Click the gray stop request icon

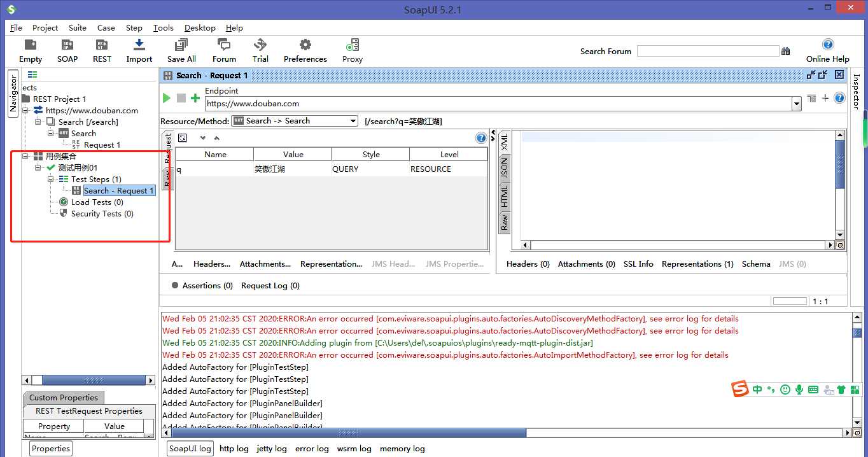point(181,98)
